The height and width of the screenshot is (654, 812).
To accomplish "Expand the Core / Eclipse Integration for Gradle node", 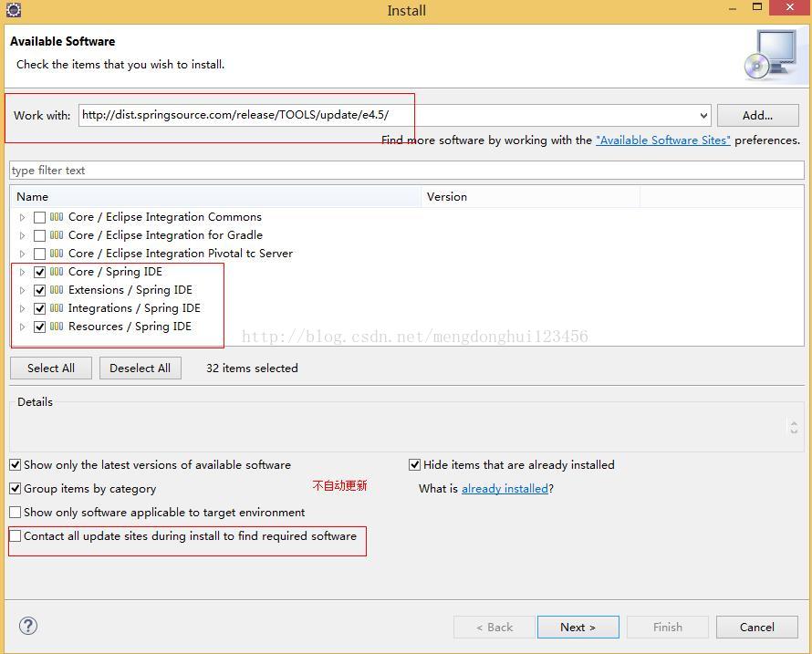I will tap(22, 235).
